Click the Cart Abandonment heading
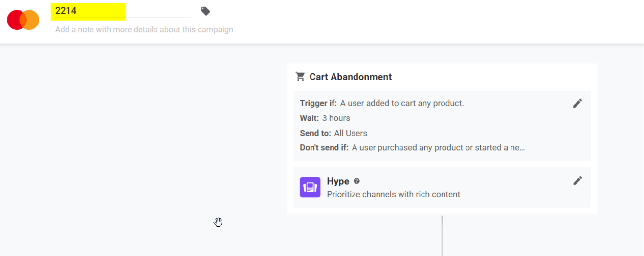Image resolution: width=644 pixels, height=256 pixels. pyautogui.click(x=351, y=77)
